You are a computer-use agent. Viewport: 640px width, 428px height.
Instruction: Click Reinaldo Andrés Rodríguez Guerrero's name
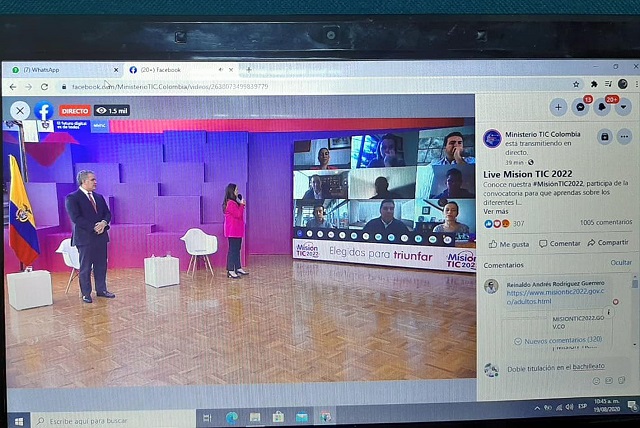pyautogui.click(x=556, y=284)
